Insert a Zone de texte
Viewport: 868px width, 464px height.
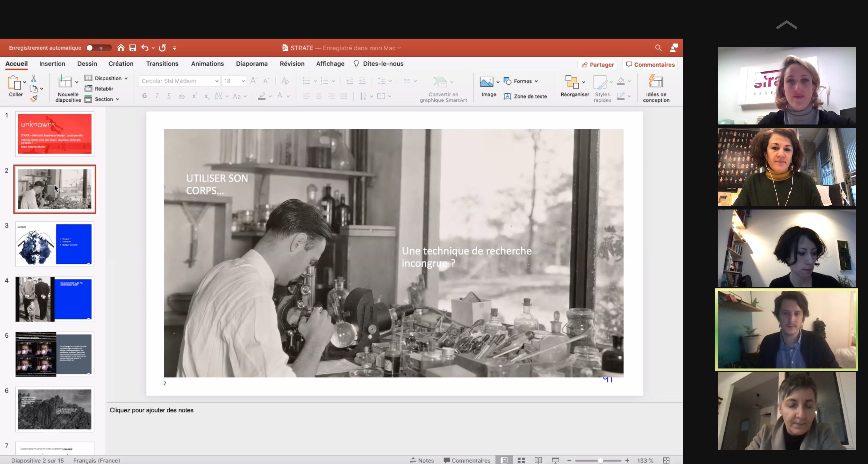525,96
